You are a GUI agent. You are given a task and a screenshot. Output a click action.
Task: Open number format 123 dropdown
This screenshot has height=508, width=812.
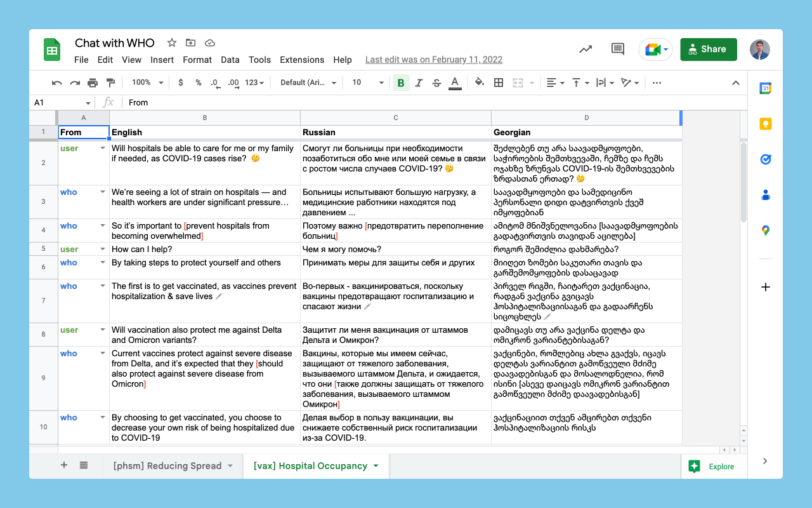click(255, 83)
